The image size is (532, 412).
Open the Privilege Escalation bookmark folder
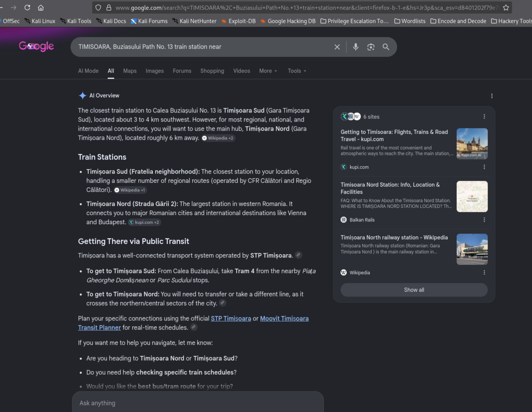pos(354,21)
